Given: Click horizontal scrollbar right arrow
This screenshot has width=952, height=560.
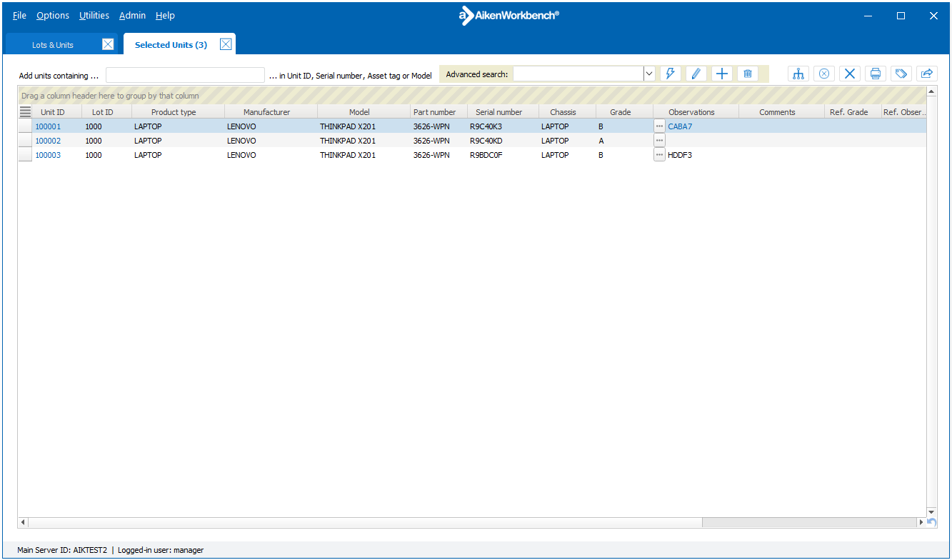Looking at the screenshot, I should (921, 523).
